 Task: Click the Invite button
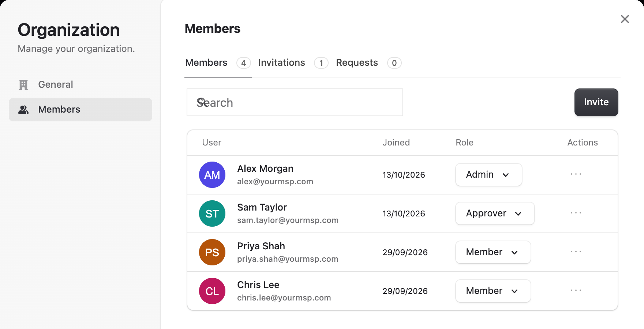coord(596,102)
